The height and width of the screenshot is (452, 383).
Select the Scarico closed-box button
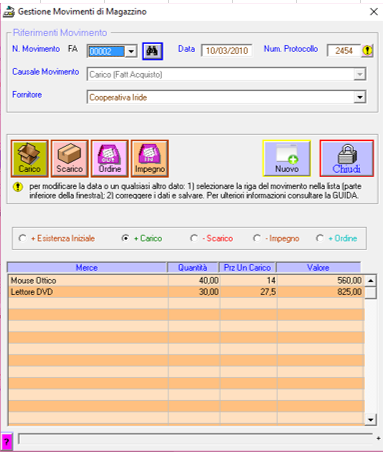[69, 158]
